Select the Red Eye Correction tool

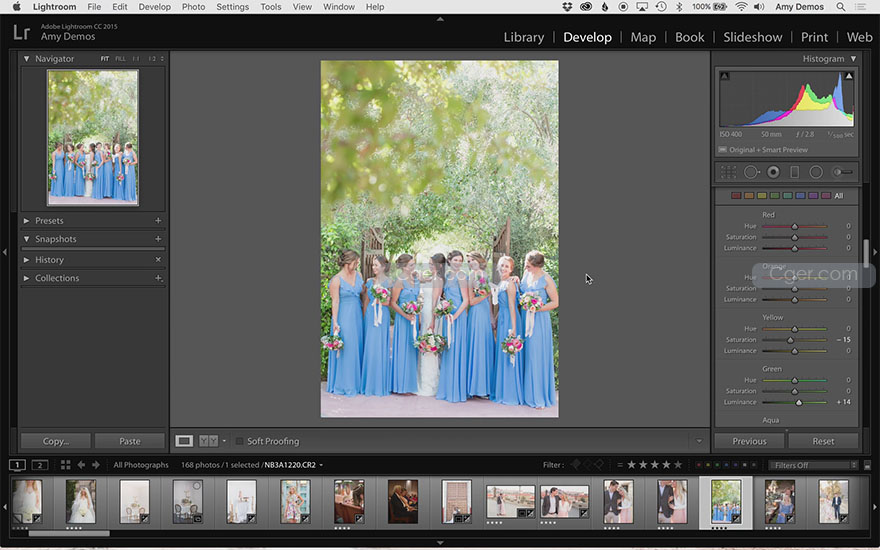(773, 172)
